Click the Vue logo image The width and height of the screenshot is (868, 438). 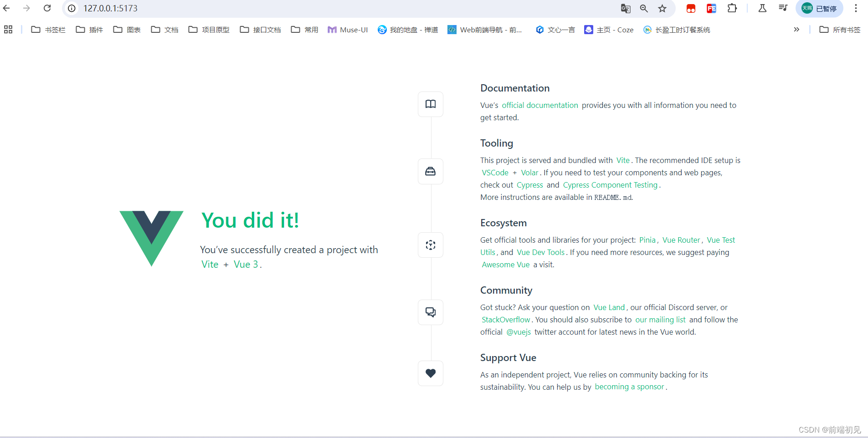point(151,238)
